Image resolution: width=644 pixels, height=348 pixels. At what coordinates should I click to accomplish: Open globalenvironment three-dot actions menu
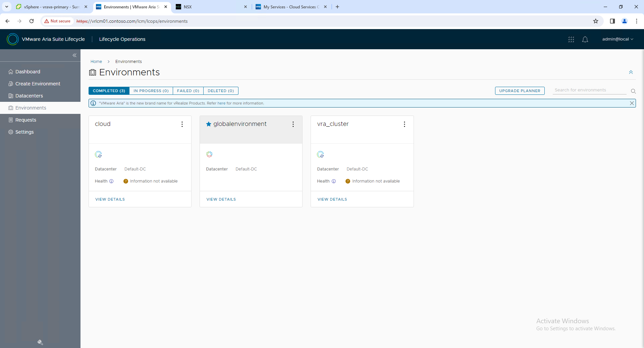[293, 124]
